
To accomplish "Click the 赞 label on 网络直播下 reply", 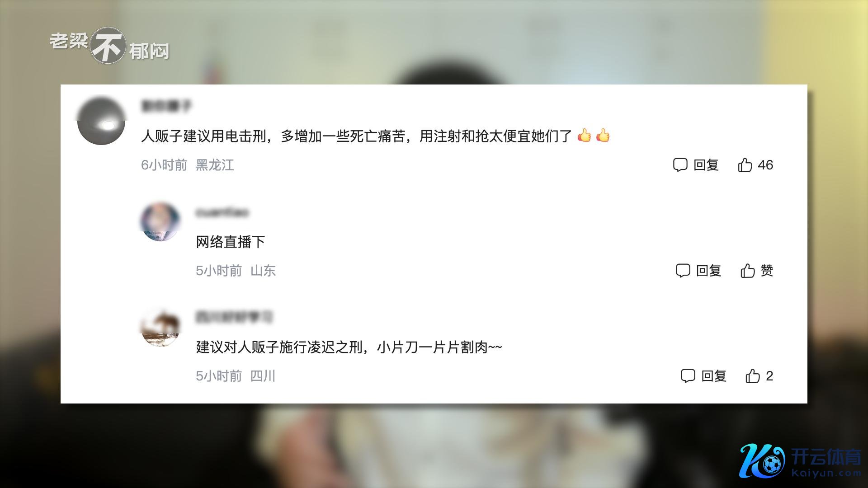I will point(767,271).
